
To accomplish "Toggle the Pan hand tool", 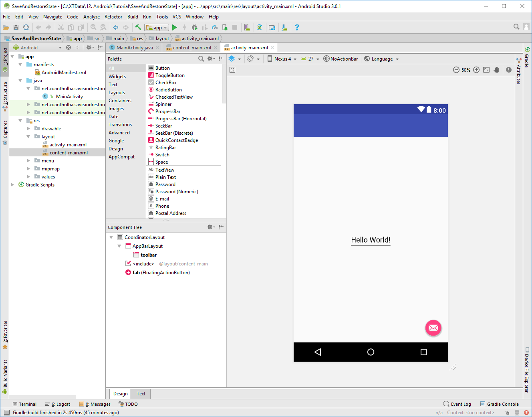I will pos(496,70).
